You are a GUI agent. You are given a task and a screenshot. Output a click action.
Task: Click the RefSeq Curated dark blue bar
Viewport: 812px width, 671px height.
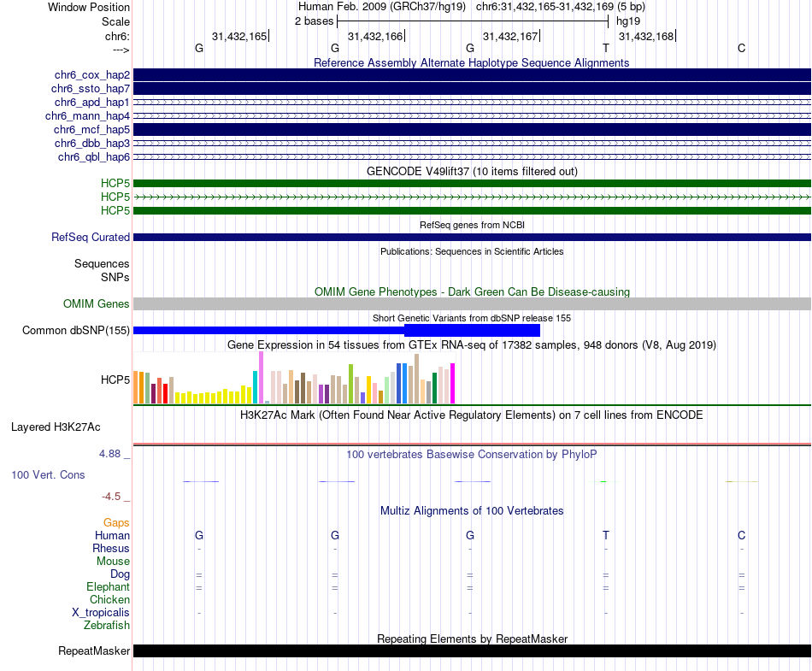(x=472, y=237)
